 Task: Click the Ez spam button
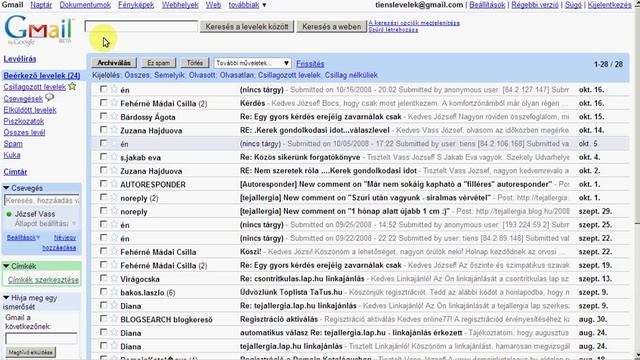click(x=158, y=63)
